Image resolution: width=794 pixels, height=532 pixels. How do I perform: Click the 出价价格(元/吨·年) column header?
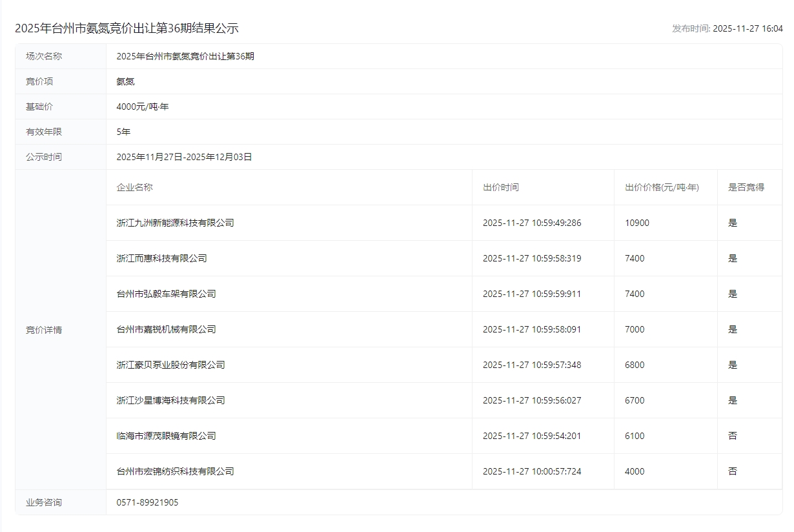[662, 187]
